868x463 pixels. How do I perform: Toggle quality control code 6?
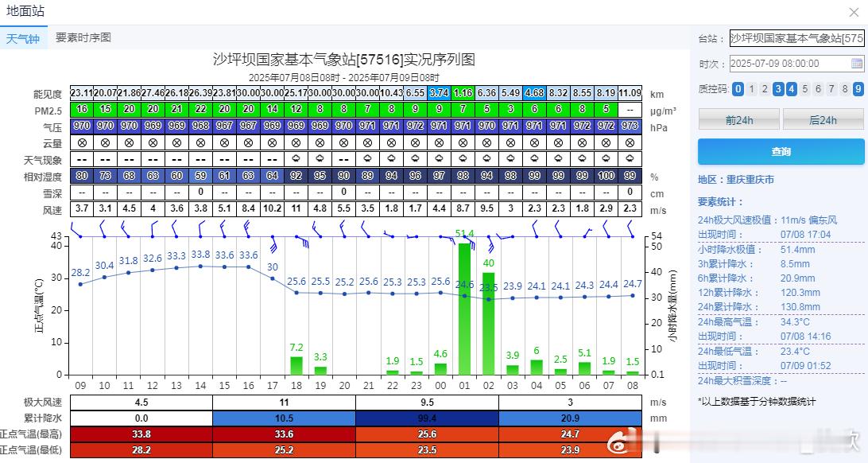pyautogui.click(x=818, y=88)
